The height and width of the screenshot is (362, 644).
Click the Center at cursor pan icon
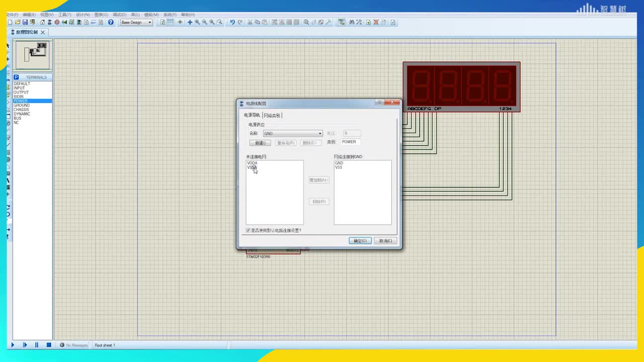(x=190, y=22)
